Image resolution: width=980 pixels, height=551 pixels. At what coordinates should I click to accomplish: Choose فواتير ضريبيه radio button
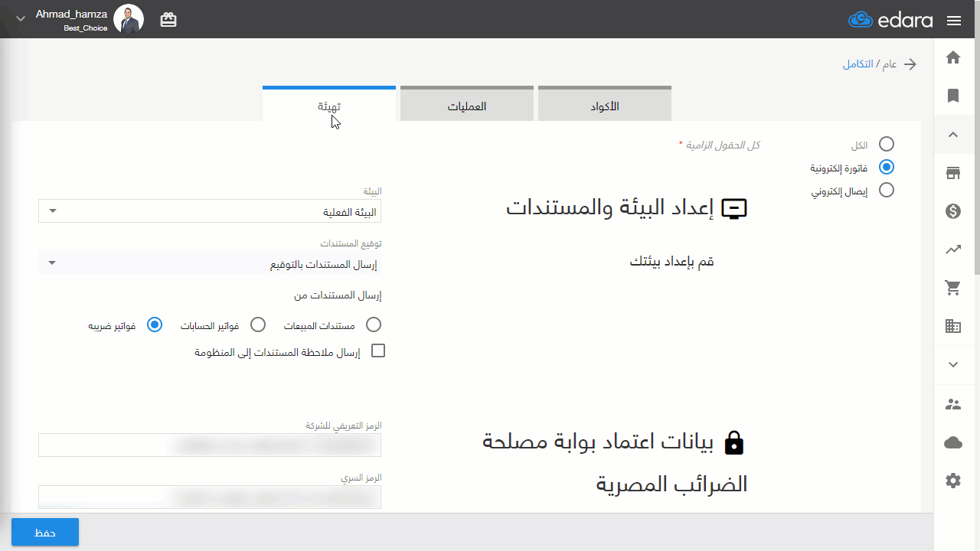[155, 324]
